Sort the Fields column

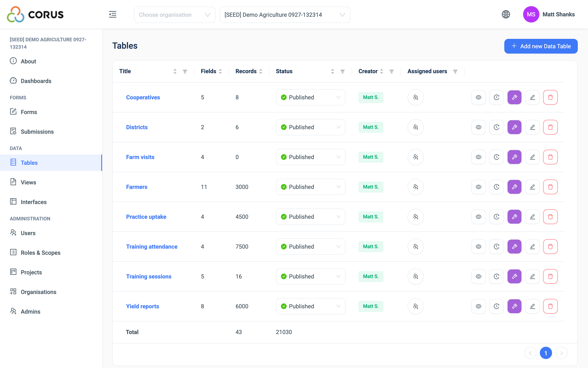tap(220, 71)
